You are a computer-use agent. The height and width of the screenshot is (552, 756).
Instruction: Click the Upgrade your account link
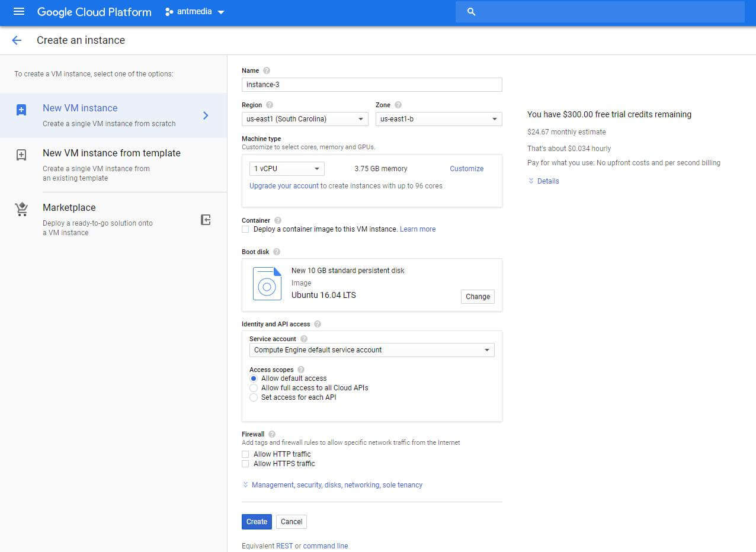[x=284, y=186]
